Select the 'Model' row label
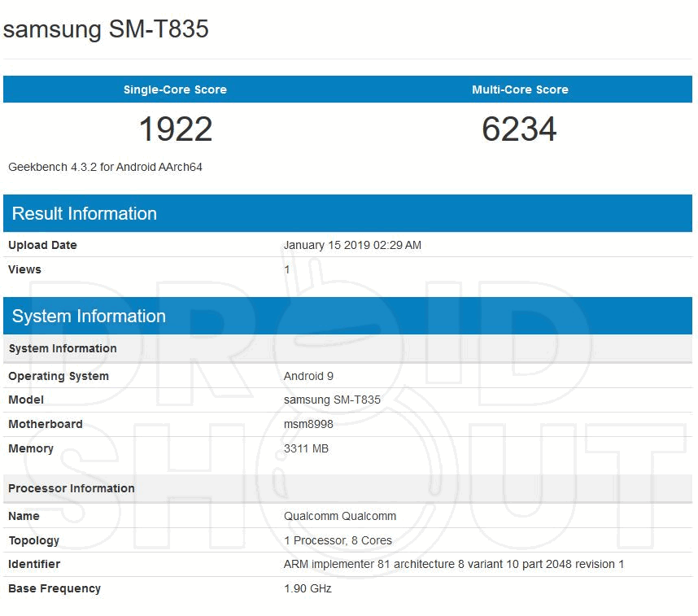Image resolution: width=698 pixels, height=616 pixels. coord(26,400)
